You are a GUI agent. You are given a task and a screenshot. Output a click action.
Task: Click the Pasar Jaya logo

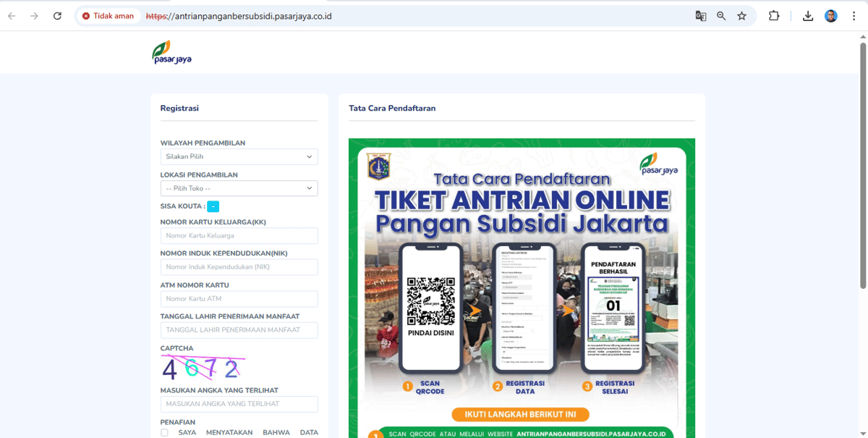(x=171, y=51)
